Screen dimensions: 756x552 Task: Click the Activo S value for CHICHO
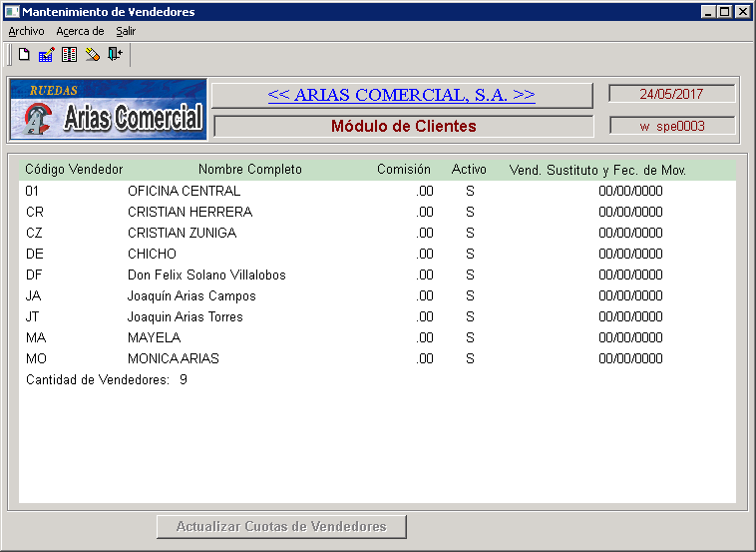tap(470, 254)
